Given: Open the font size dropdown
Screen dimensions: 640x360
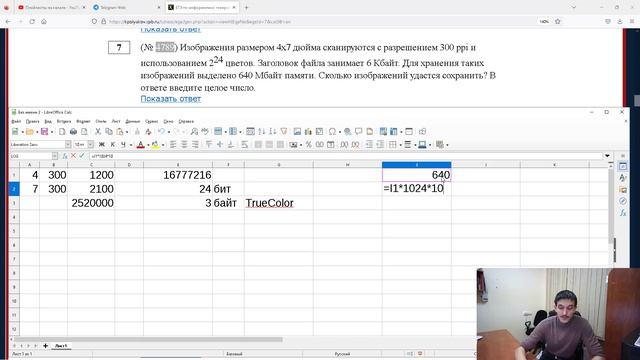Looking at the screenshot, I should tap(91, 144).
